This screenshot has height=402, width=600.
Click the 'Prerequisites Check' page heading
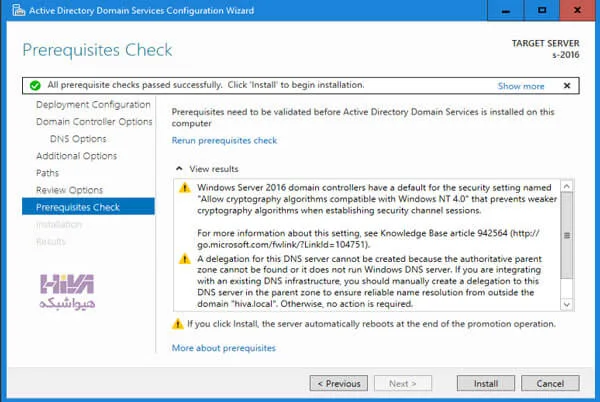97,50
